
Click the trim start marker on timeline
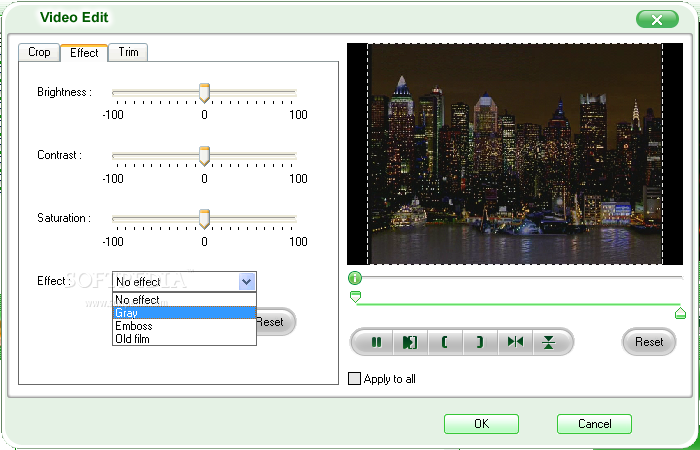point(355,297)
